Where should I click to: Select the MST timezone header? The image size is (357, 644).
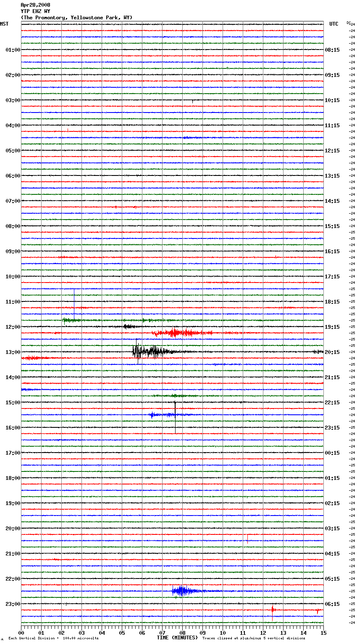4,24
